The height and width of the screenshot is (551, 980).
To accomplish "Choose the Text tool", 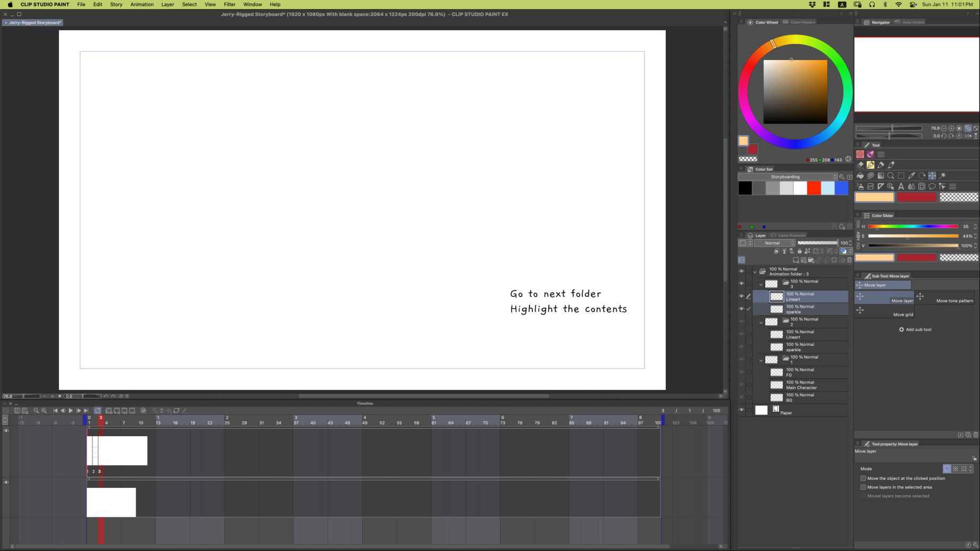I will tap(901, 187).
